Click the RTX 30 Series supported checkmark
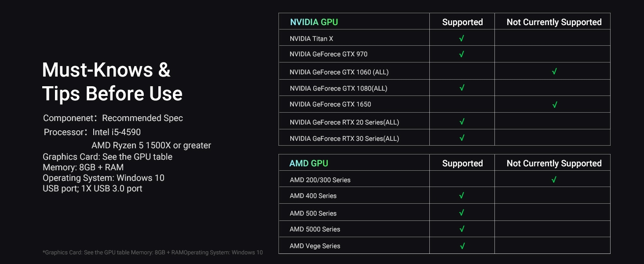This screenshot has height=264, width=644. [461, 138]
